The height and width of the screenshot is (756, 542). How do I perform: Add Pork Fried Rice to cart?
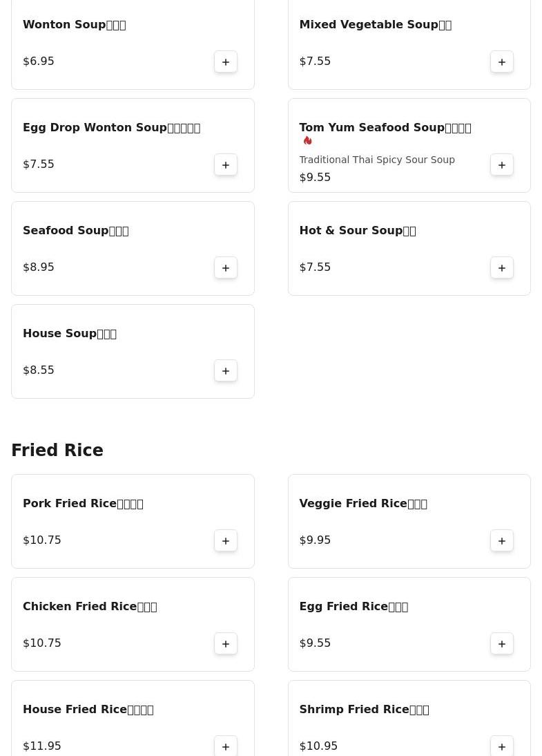(x=226, y=541)
